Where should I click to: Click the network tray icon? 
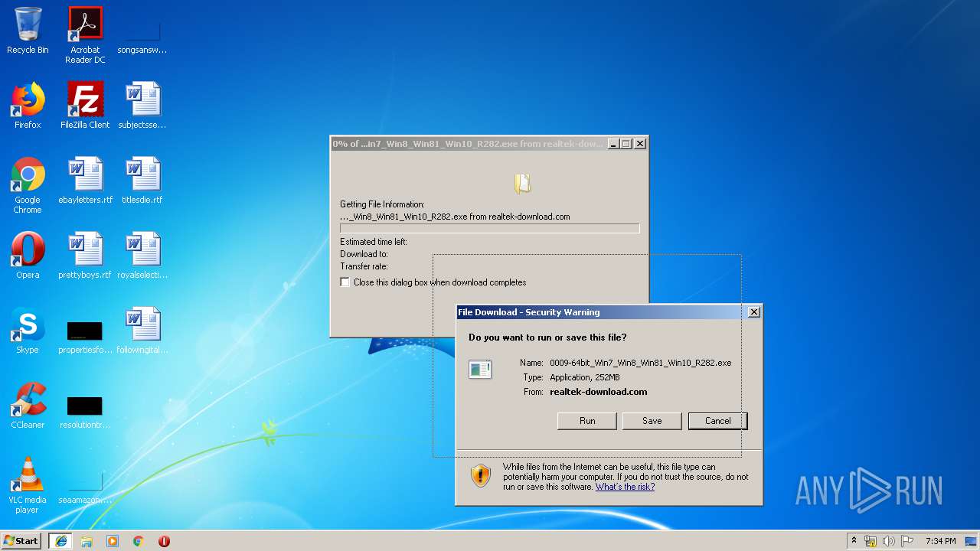pyautogui.click(x=871, y=541)
